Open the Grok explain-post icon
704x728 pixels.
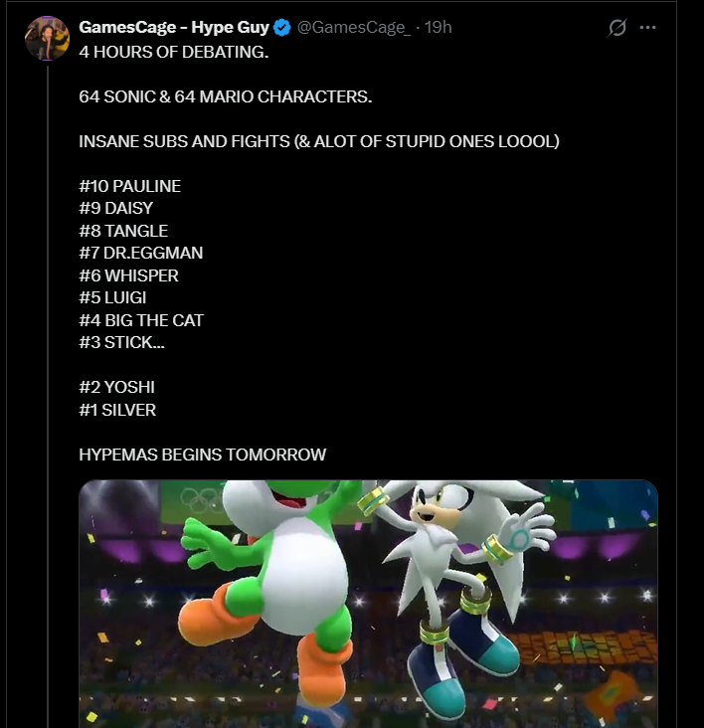[x=617, y=28]
